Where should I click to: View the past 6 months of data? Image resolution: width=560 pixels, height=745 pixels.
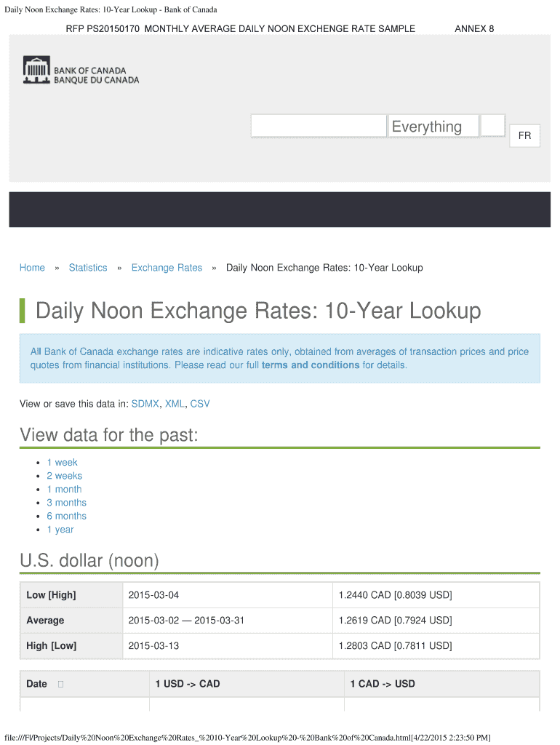(x=66, y=516)
